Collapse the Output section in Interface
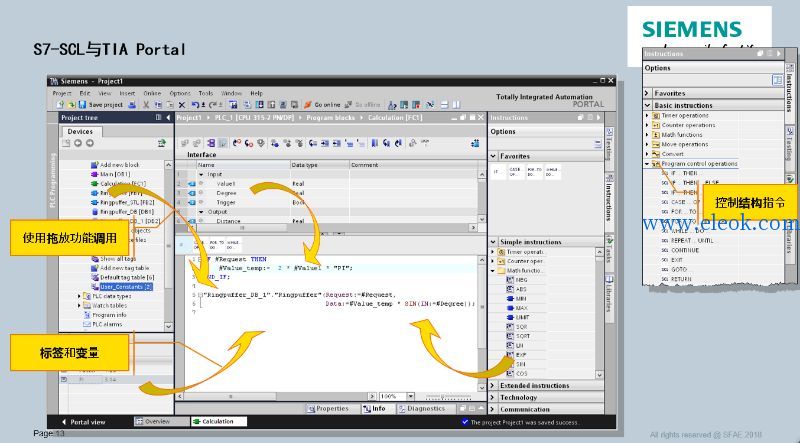This screenshot has width=800, height=443. 202,212
